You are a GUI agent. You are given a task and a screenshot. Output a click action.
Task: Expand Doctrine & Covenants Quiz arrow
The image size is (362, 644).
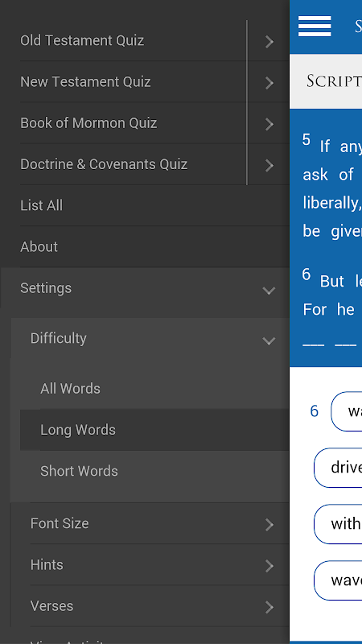coord(269,166)
